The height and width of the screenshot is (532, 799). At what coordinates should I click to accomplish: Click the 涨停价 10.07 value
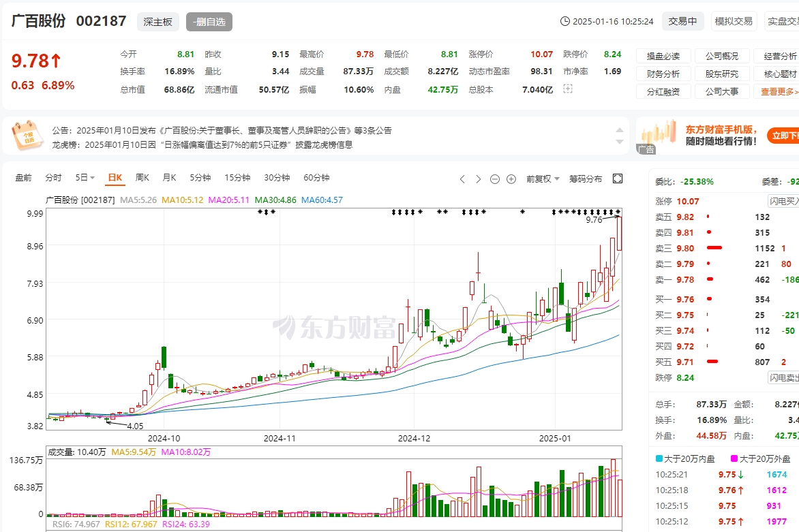541,54
